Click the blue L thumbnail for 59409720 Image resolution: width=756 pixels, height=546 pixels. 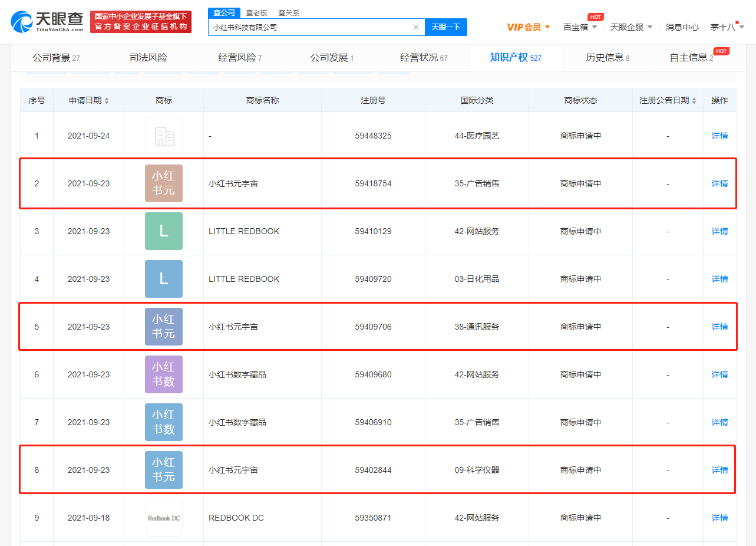[x=164, y=279]
